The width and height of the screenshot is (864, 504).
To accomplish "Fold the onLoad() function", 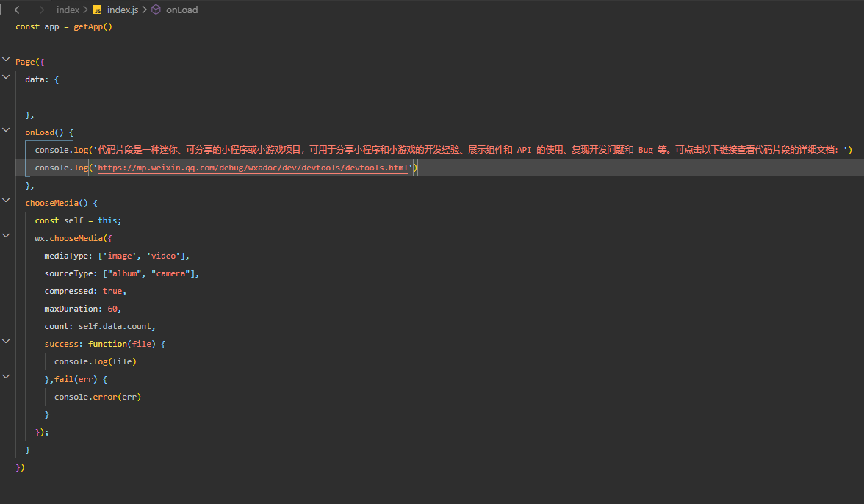I will 6,130.
